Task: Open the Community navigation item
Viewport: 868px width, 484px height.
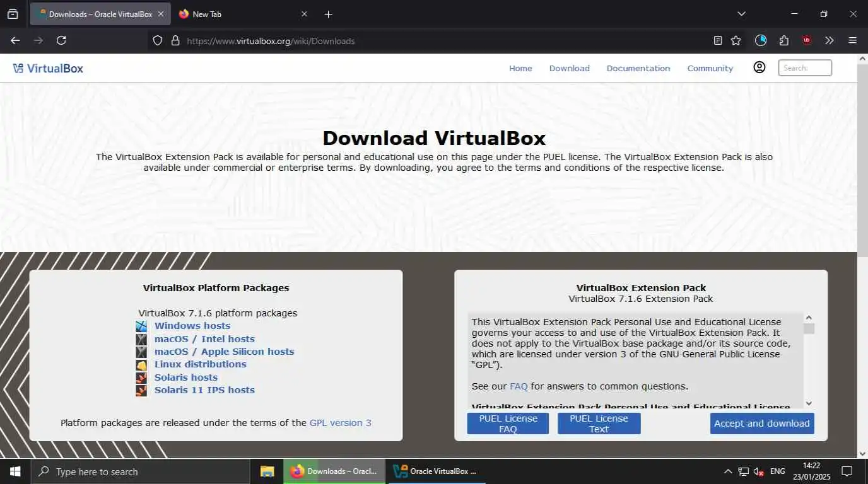Action: 710,68
